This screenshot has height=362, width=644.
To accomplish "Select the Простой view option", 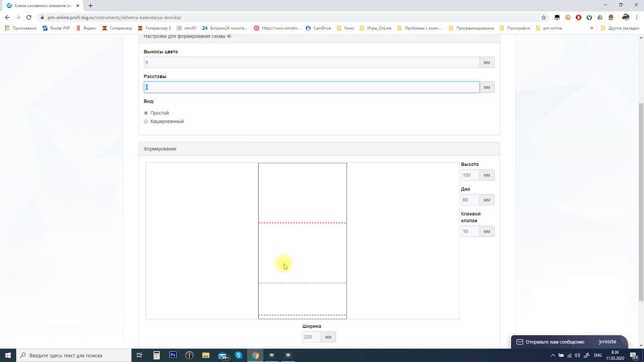I will pyautogui.click(x=146, y=113).
